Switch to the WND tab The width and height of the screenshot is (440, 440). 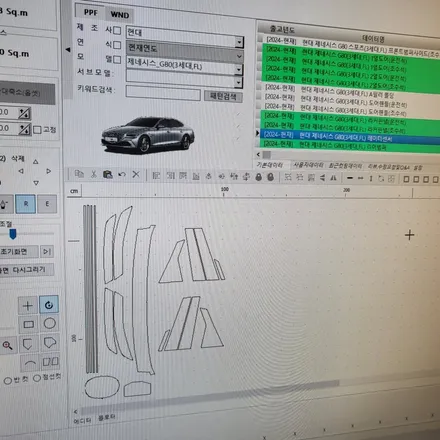pos(120,15)
